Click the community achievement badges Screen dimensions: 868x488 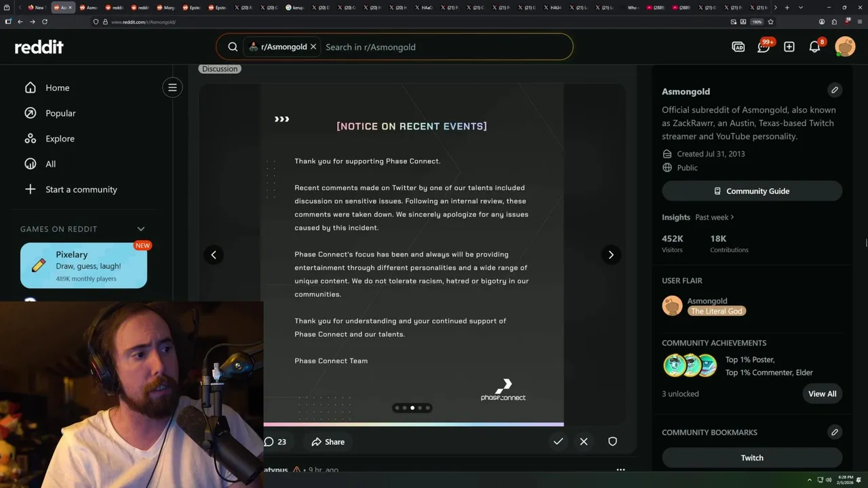click(x=690, y=365)
